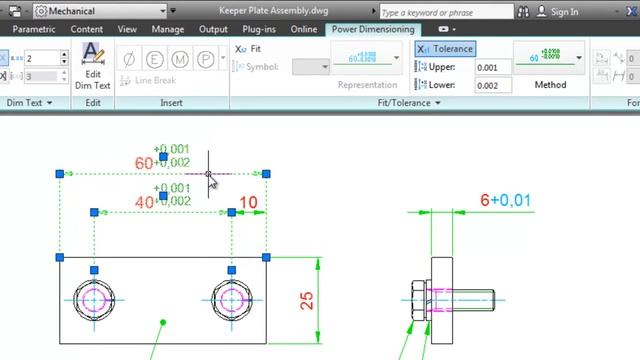Insert the circled E symbol
Viewport: 640px width, 360px height.
(154, 60)
